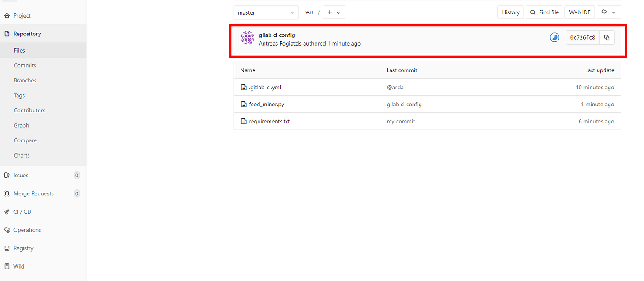This screenshot has height=281, width=644.
Task: Go to the Commits page
Action: click(x=25, y=65)
